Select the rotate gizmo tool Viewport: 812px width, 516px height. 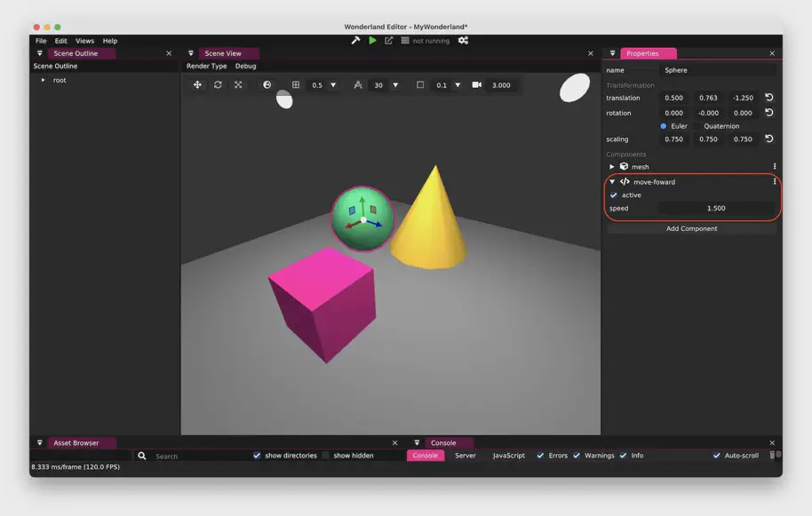pos(218,85)
